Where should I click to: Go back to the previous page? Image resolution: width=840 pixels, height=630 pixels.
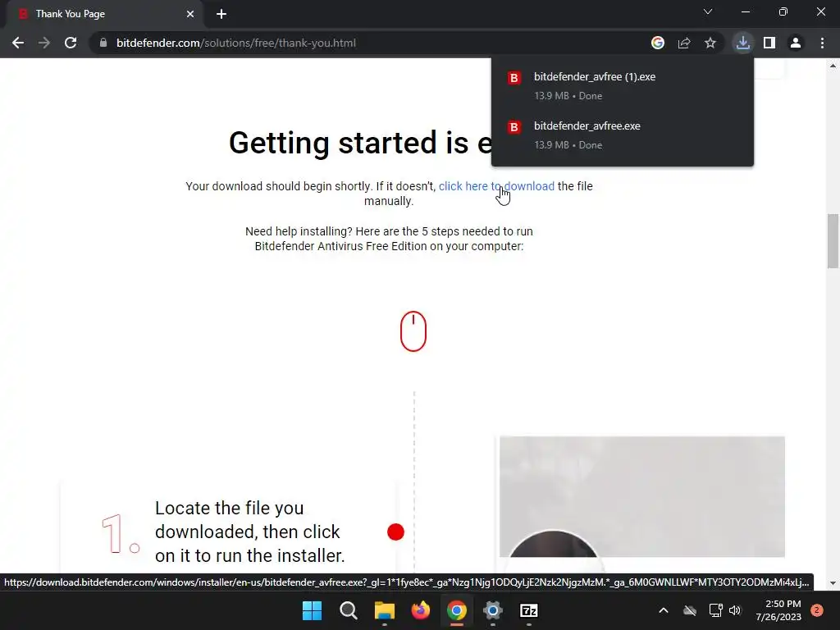(18, 43)
